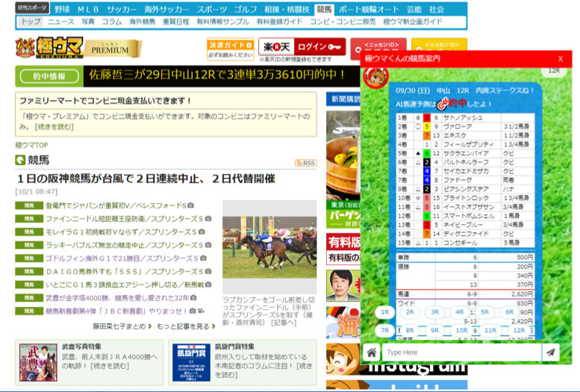Click the 決済ガイド button

point(231,49)
